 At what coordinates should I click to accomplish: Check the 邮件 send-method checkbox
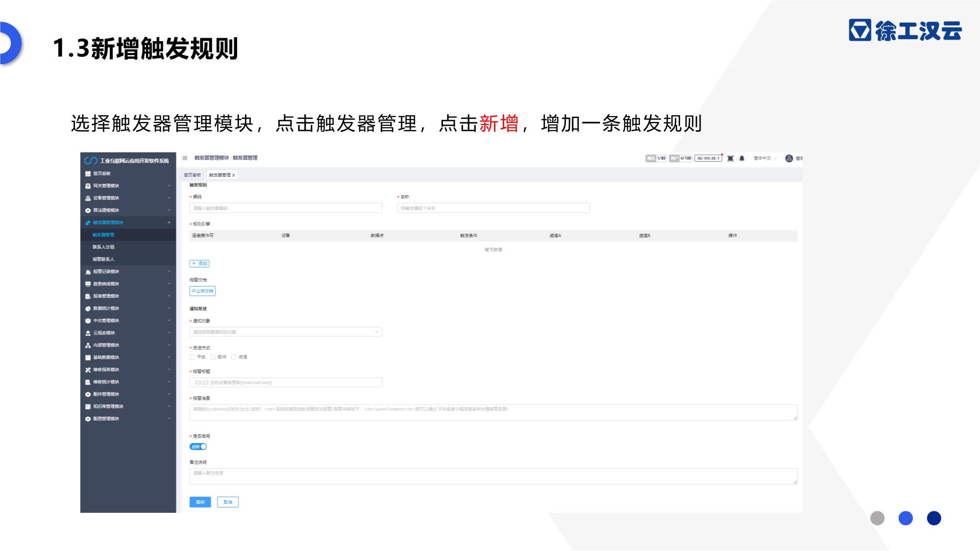coord(213,357)
